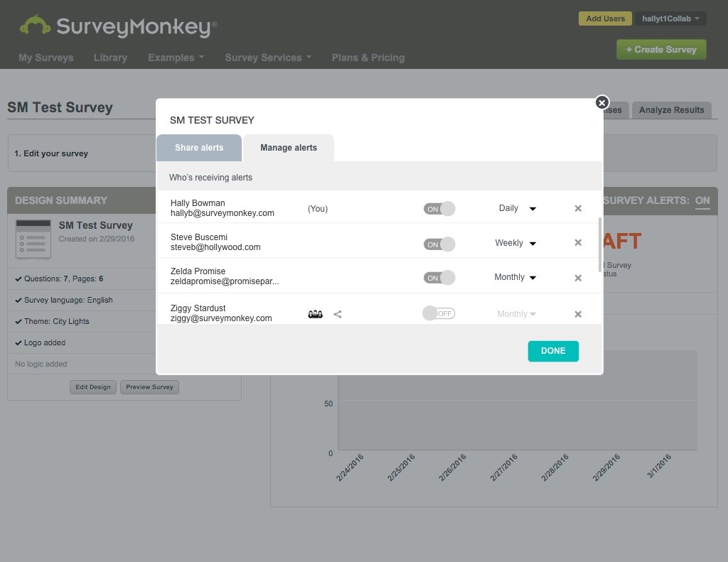Click the group icon for Ziggy Stardust

pyautogui.click(x=315, y=314)
